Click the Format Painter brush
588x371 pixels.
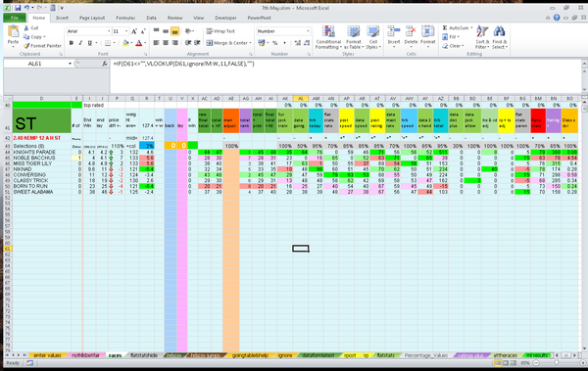click(x=26, y=46)
